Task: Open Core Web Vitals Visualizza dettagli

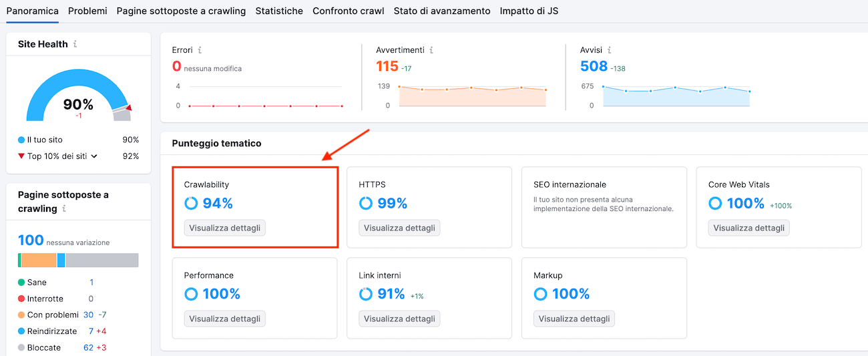Action: [749, 228]
